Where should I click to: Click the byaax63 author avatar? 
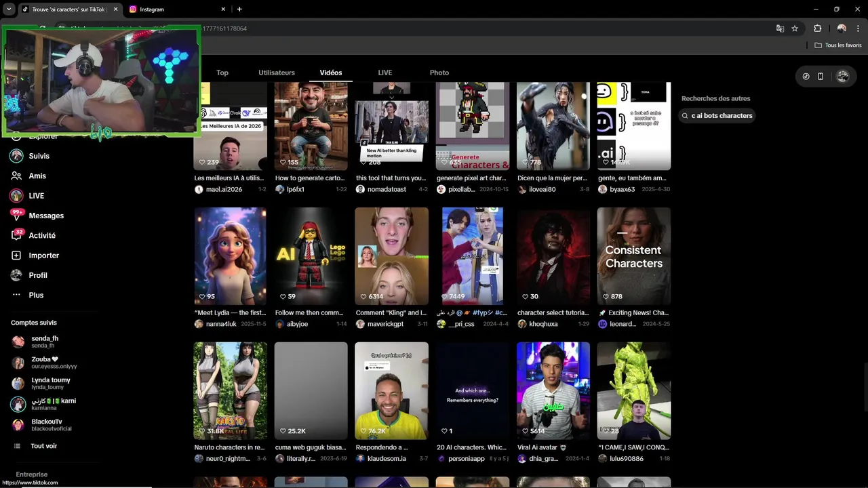pos(602,190)
